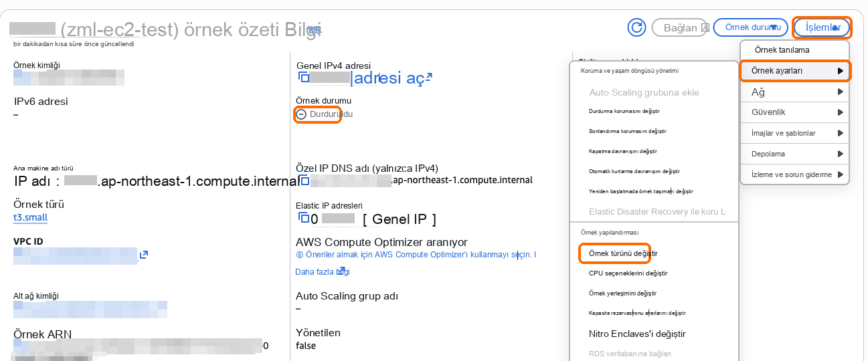Click the 'Yönetilen' false value
This screenshot has height=361, width=868.
coord(306,346)
